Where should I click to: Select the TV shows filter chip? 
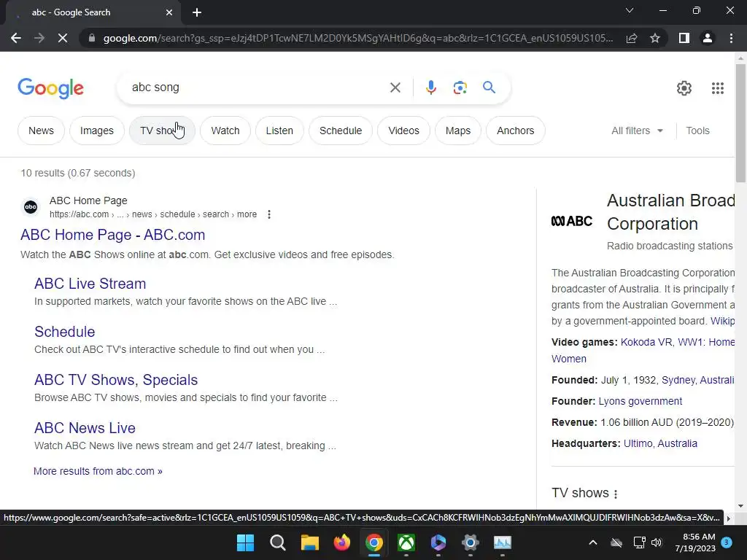(x=162, y=131)
